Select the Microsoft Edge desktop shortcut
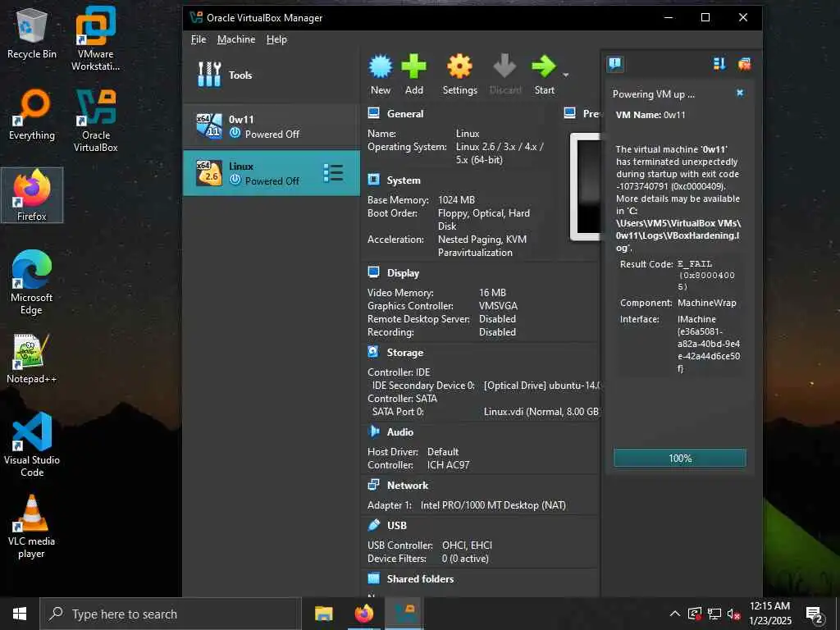 (x=32, y=282)
